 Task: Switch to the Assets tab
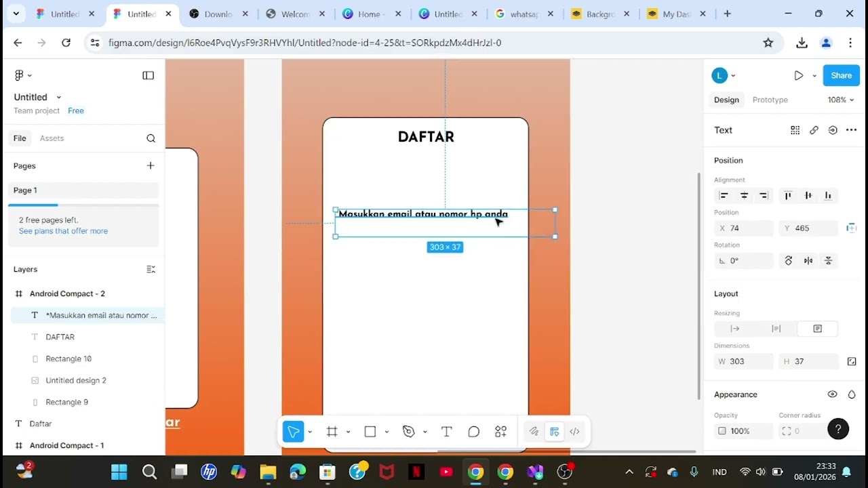(x=52, y=138)
